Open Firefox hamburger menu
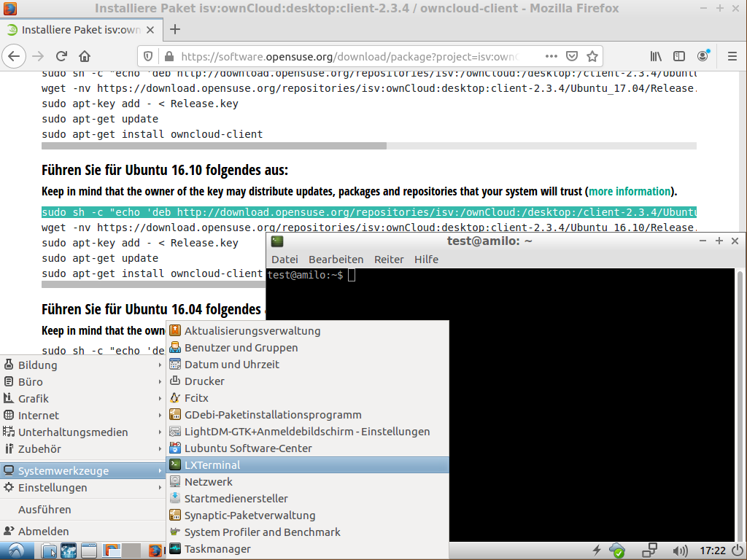Screen dimensions: 747x560 pos(732,56)
